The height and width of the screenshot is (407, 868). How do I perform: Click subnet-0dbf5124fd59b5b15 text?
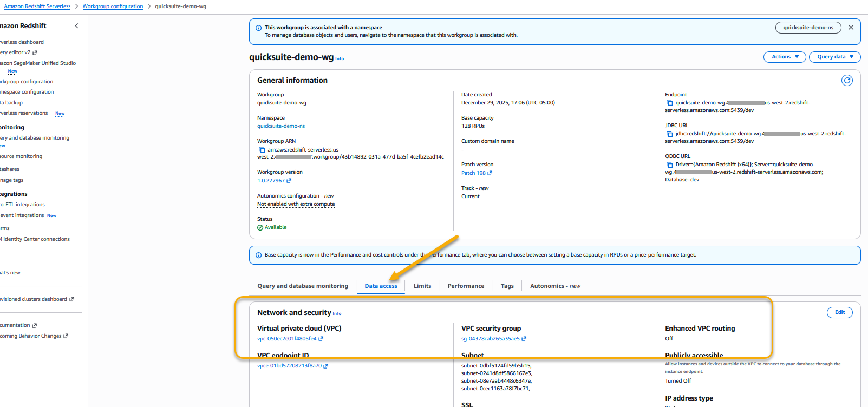pos(496,366)
